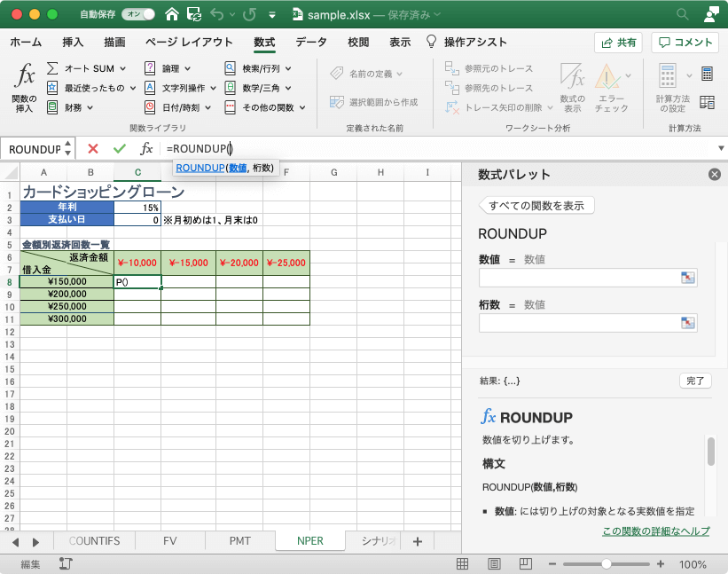
Task: Click the save icon in title bar
Action: click(194, 14)
